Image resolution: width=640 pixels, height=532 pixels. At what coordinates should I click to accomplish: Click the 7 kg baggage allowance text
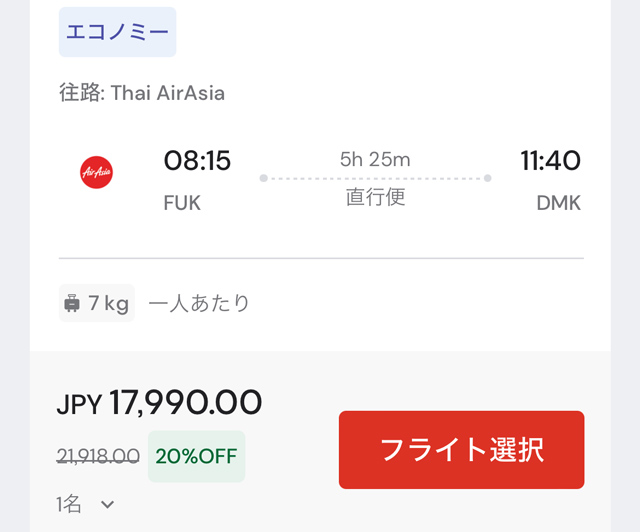pos(108,303)
